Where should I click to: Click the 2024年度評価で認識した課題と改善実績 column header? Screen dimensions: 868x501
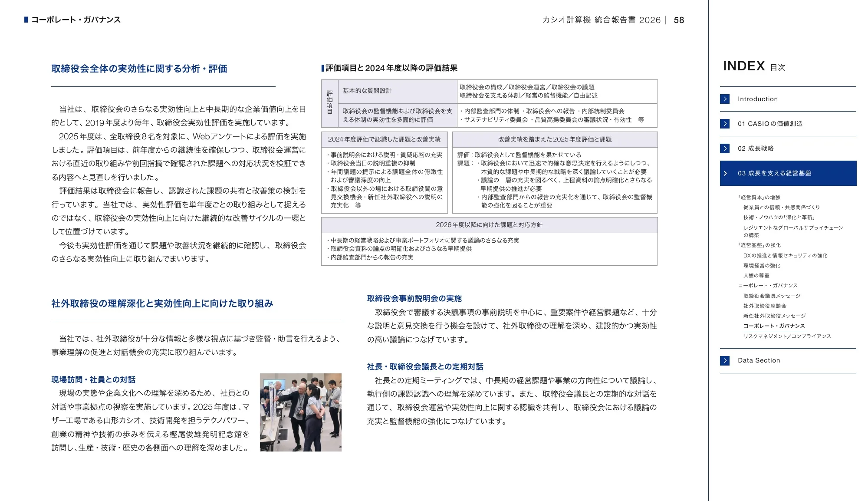point(384,139)
